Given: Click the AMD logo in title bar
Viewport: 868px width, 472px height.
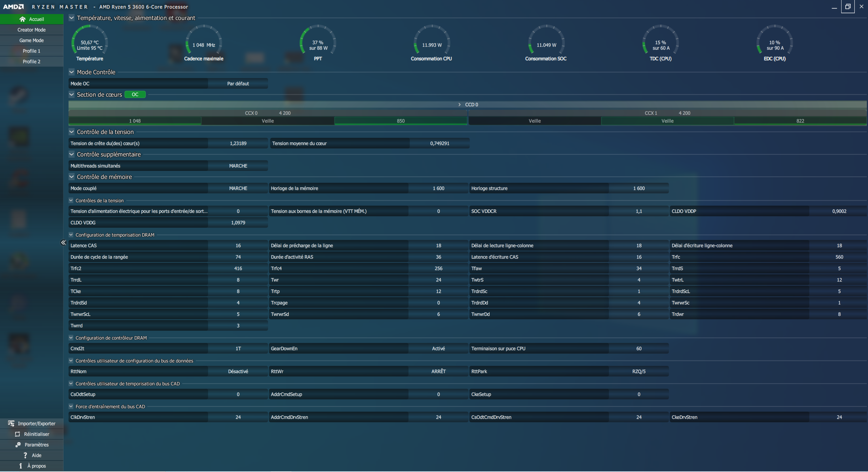Looking at the screenshot, I should coord(14,6).
